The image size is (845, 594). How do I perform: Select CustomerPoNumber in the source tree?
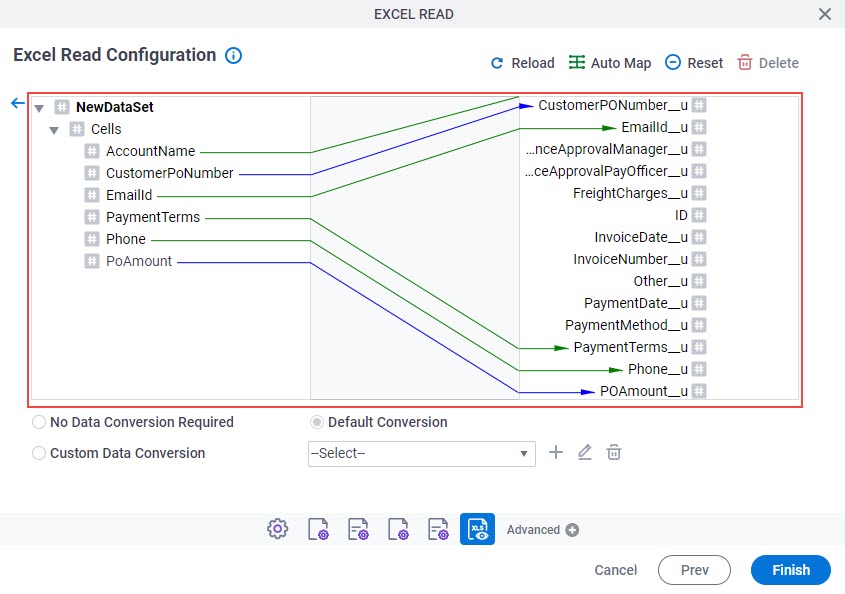pos(169,173)
